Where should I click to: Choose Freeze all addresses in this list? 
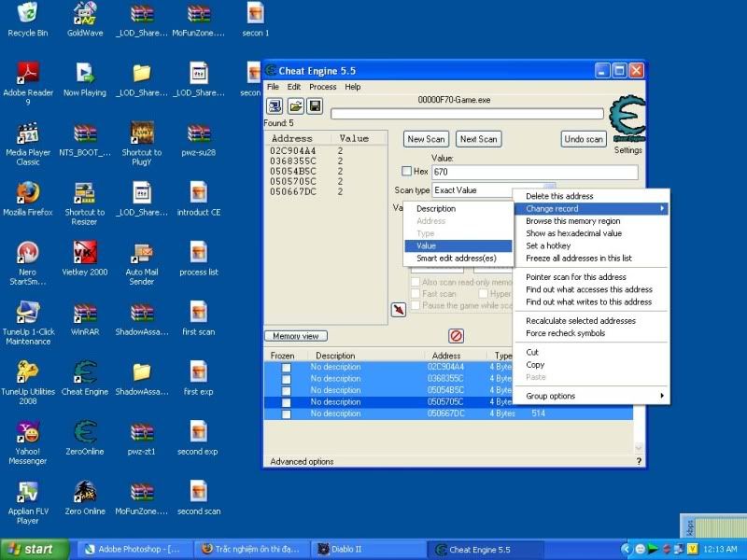(x=591, y=259)
